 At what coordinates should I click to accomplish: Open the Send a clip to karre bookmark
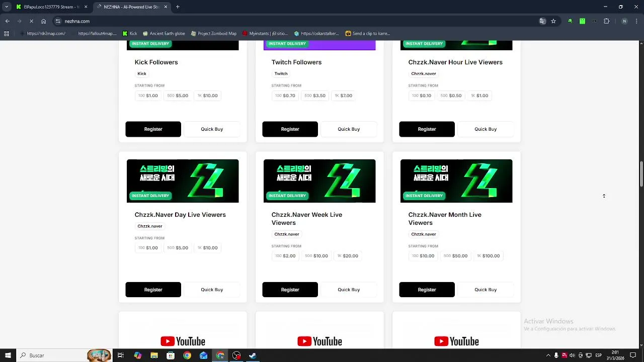368,34
